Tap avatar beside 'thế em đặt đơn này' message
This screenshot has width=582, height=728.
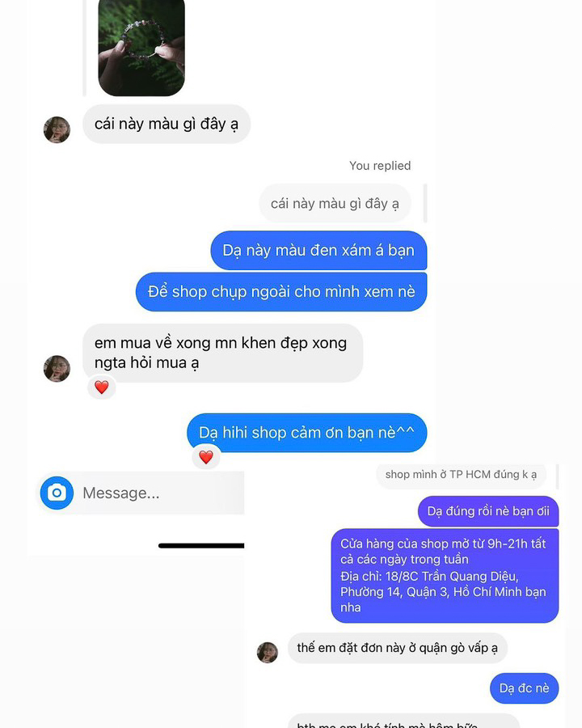[x=268, y=653]
